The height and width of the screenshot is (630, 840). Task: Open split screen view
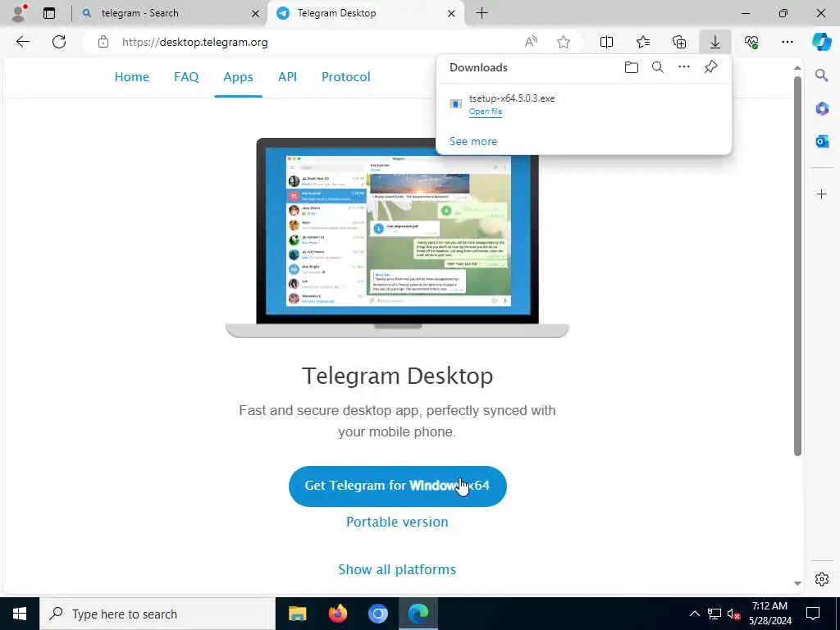(x=606, y=42)
